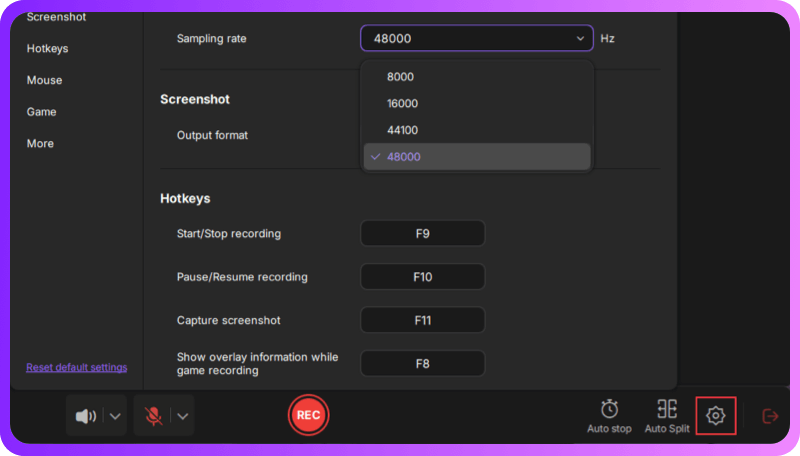
Task: Go to Hotkeys in the sidebar
Action: [x=47, y=48]
